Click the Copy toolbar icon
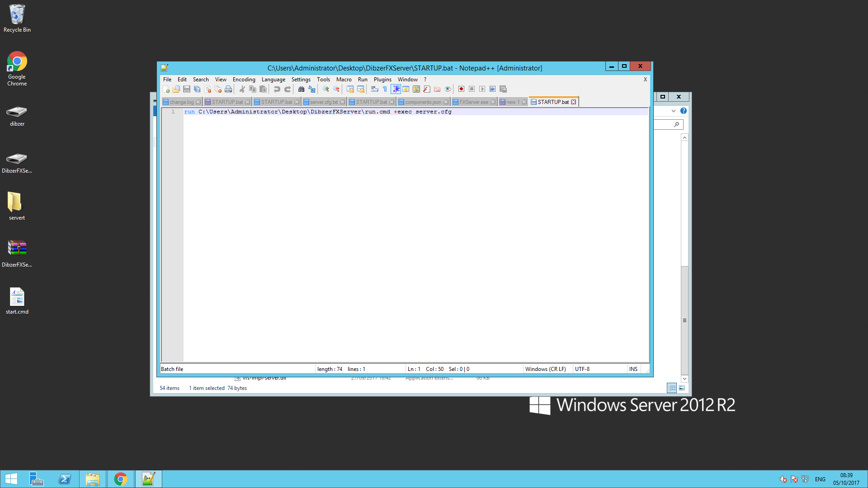The image size is (868, 488). (253, 89)
